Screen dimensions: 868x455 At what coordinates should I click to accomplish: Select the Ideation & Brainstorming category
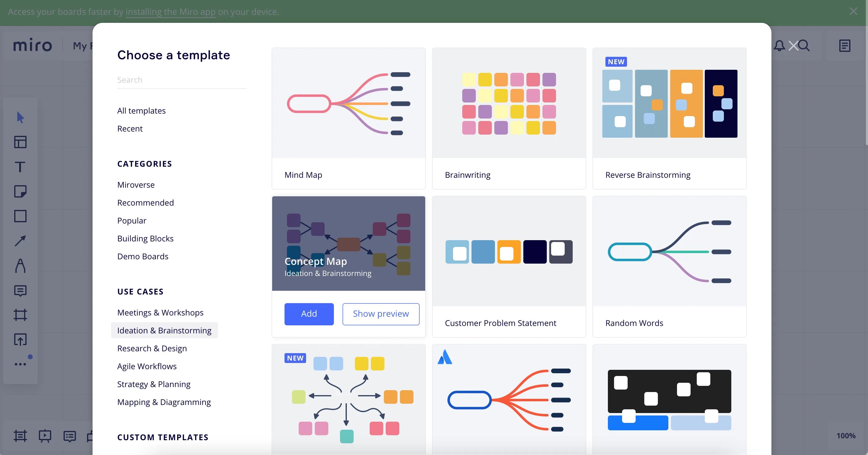164,330
